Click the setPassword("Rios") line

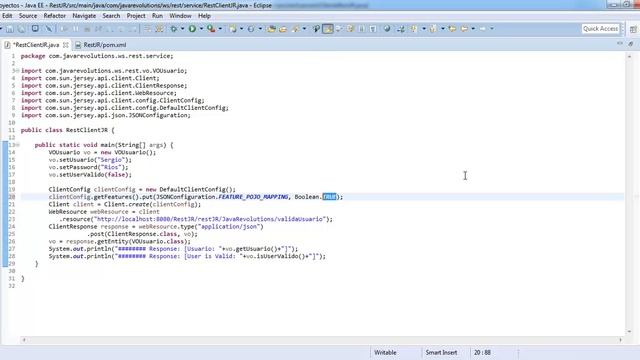[x=88, y=167]
